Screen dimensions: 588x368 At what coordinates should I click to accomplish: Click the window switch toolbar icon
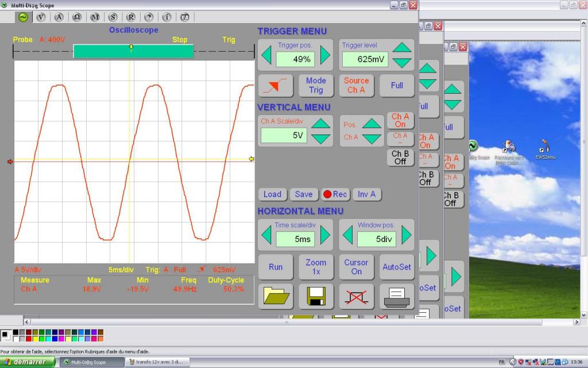[184, 17]
